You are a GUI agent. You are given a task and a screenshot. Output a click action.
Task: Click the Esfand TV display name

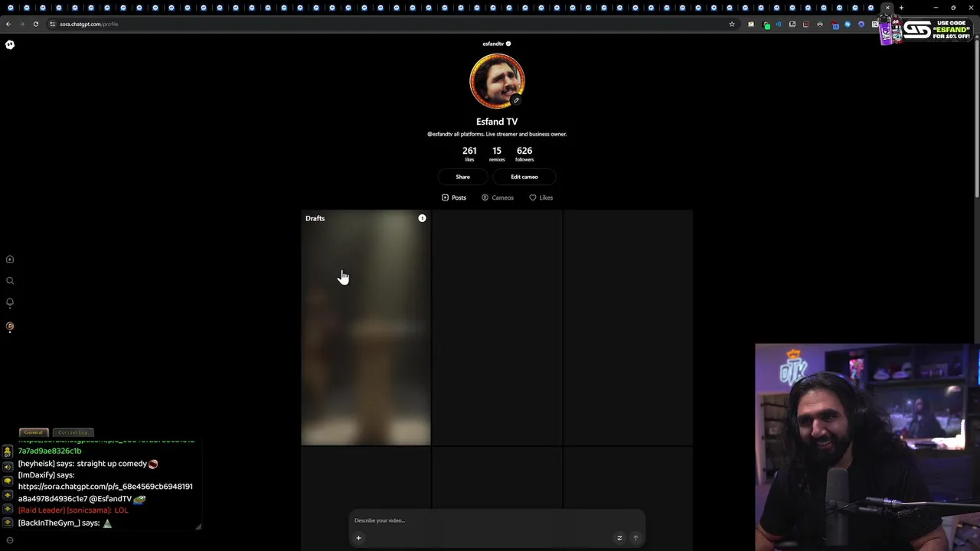[497, 122]
